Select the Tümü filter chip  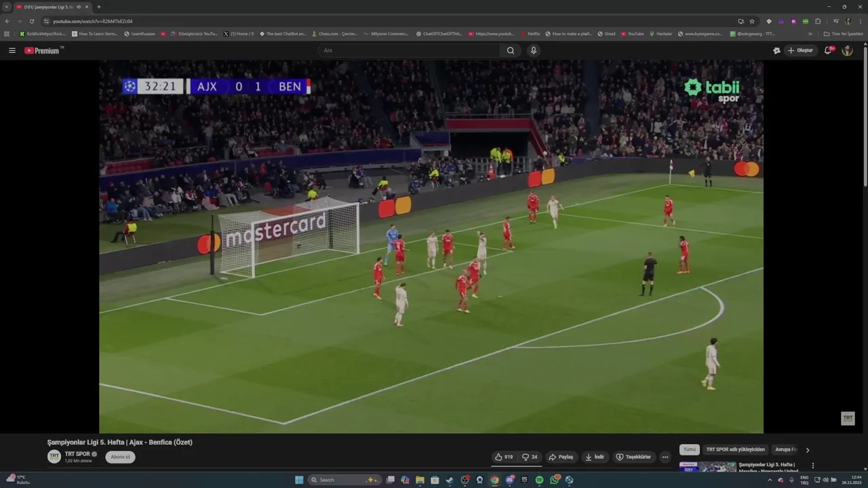690,449
